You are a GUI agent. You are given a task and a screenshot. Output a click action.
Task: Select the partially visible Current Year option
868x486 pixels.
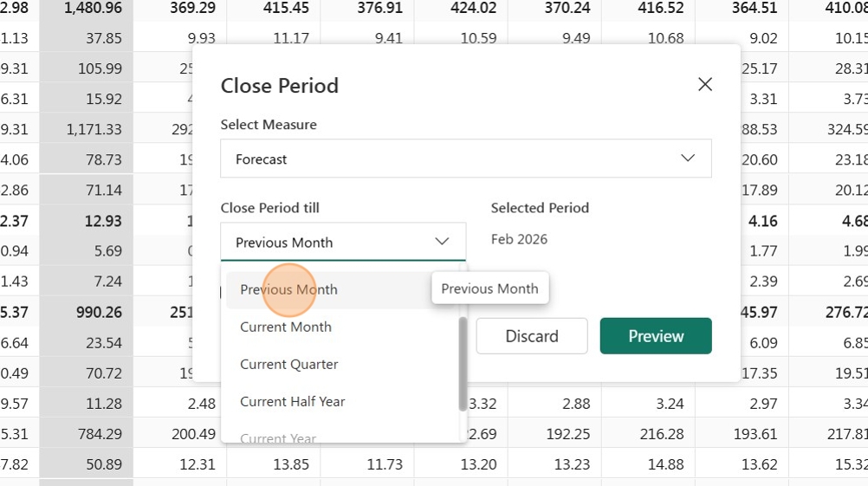click(x=278, y=437)
